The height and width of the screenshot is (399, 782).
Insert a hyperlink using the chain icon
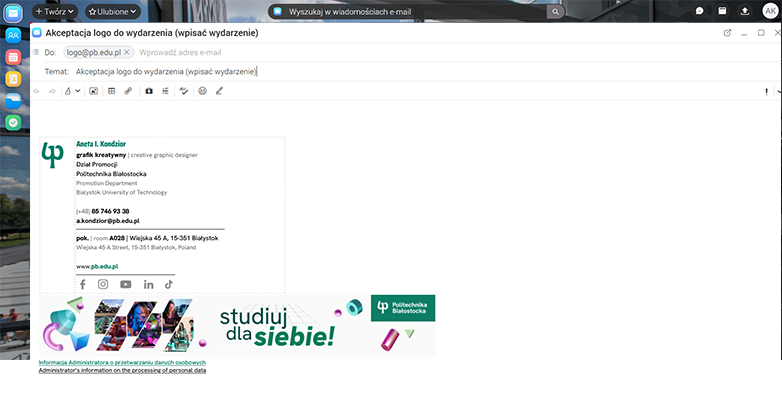128,91
